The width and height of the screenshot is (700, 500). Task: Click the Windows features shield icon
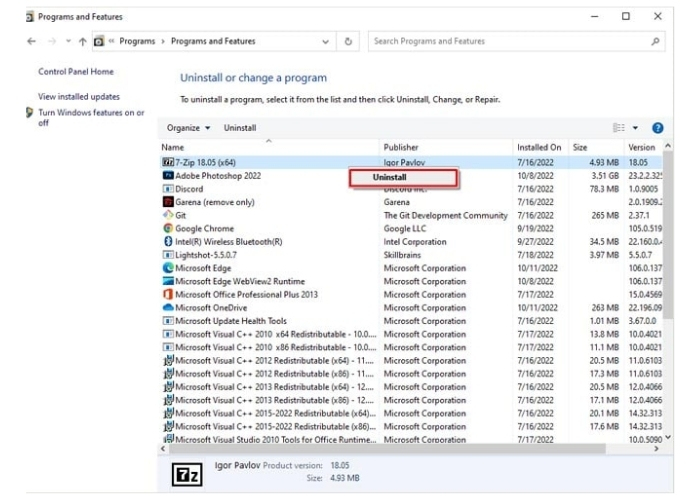point(29,112)
